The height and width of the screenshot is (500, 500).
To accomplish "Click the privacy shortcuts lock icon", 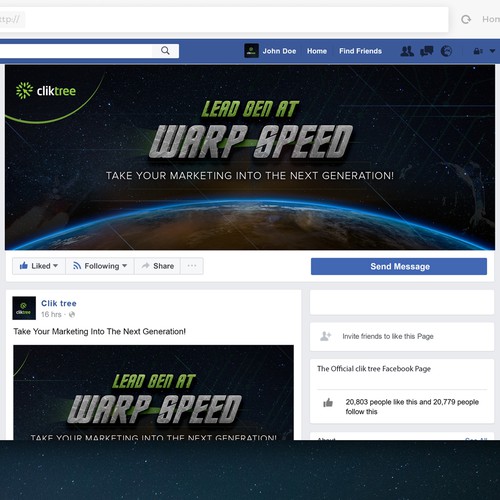I will [x=478, y=51].
